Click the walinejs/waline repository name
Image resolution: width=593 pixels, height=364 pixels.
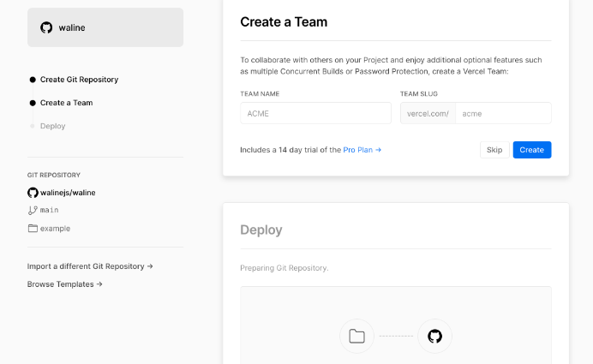point(68,193)
